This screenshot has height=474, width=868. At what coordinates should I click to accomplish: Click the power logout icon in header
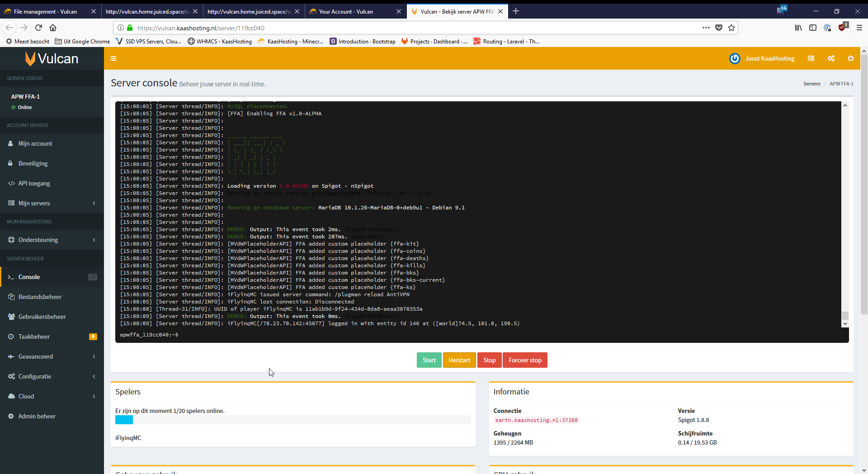coord(850,58)
